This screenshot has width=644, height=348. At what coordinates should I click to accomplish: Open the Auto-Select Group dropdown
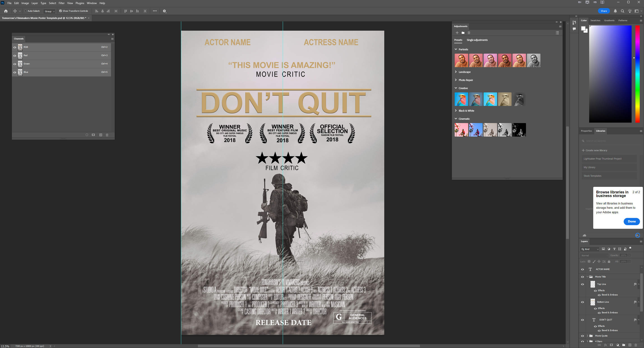tap(49, 11)
